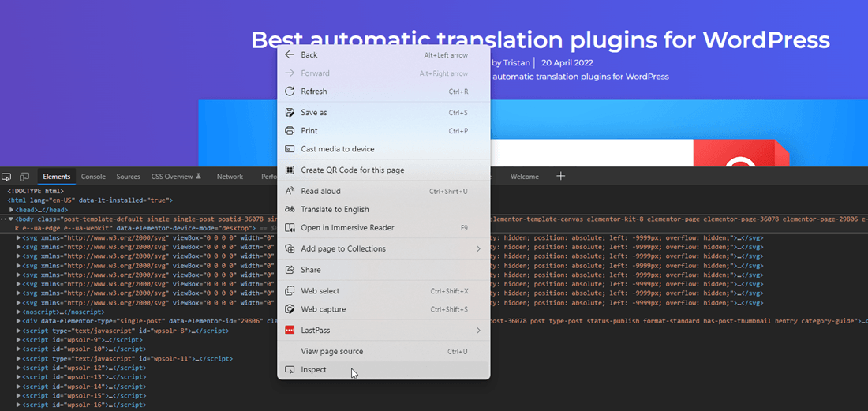Click the flask icon beside CSS Overview
The width and height of the screenshot is (868, 411).
click(x=198, y=176)
